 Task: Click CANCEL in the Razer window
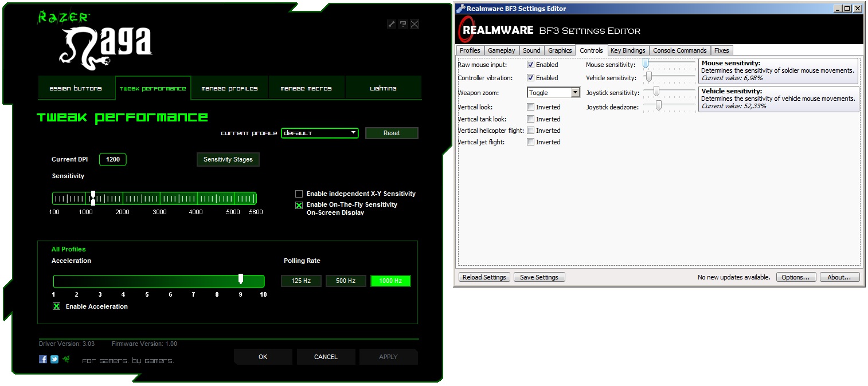(x=326, y=357)
